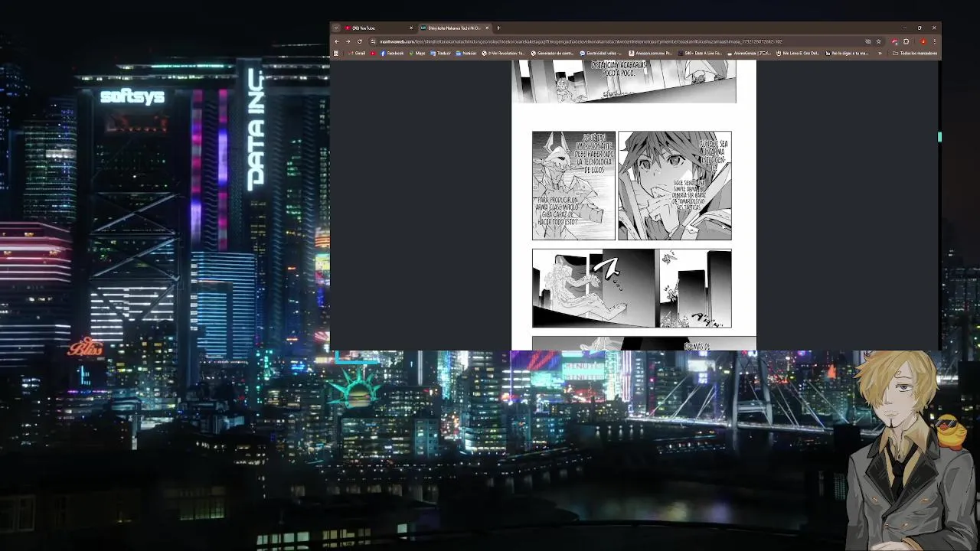This screenshot has width=980, height=551.
Task: View site information icon in address bar
Action: pyautogui.click(x=373, y=41)
